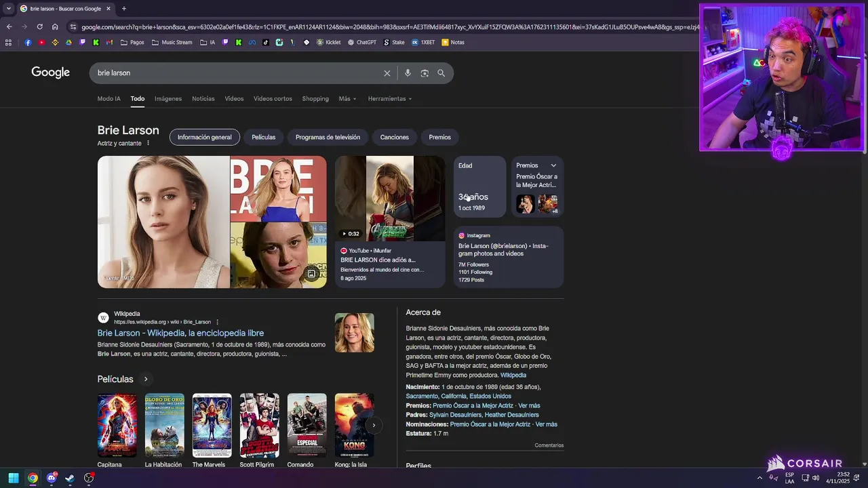Open the YouTube bookmark icon
The height and width of the screenshot is (488, 868).
[41, 42]
